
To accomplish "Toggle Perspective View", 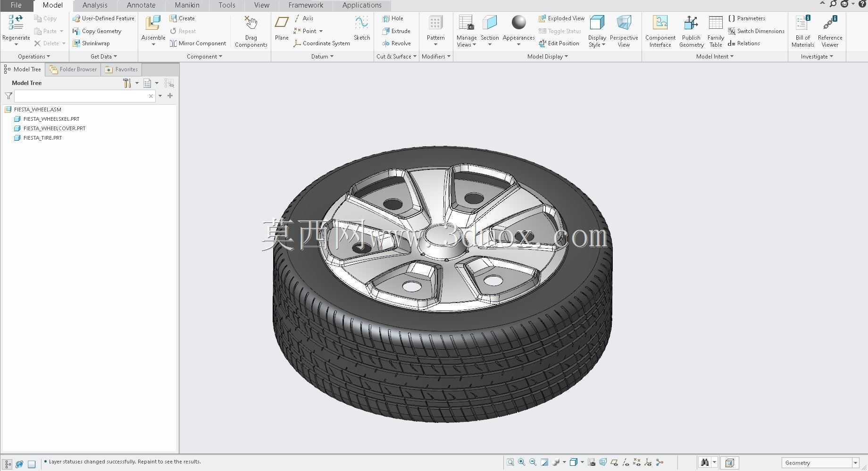I will [x=624, y=31].
